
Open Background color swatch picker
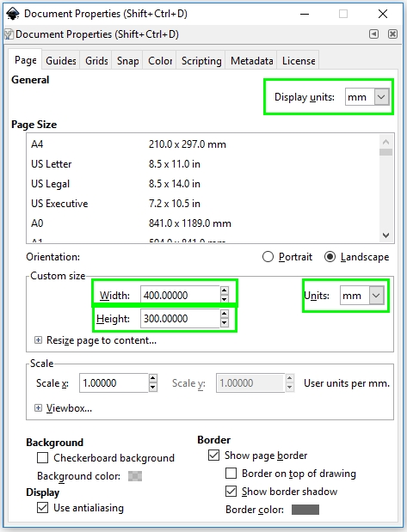135,476
